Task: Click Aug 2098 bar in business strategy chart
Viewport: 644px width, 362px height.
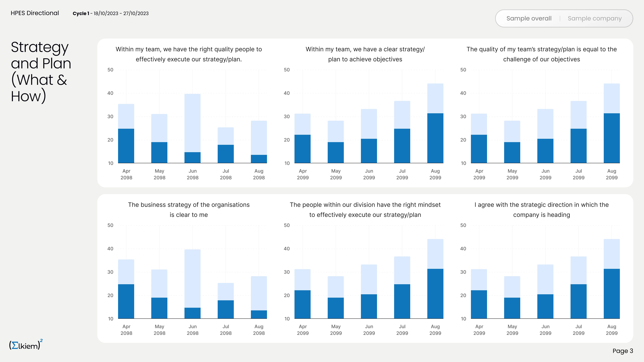Action: (259, 297)
